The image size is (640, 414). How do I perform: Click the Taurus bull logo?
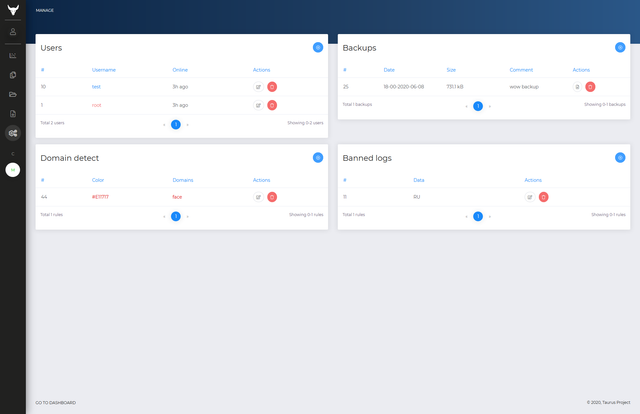click(x=13, y=10)
